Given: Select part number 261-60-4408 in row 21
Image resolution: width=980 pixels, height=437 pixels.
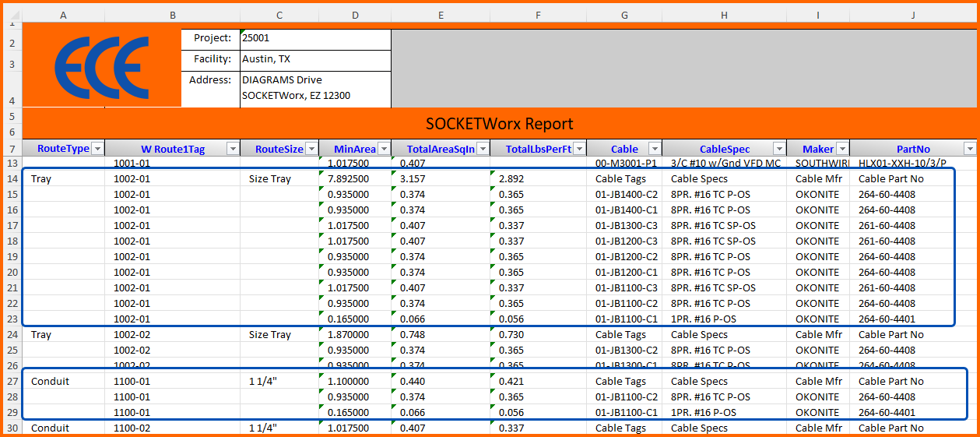Looking at the screenshot, I should pos(913,288).
